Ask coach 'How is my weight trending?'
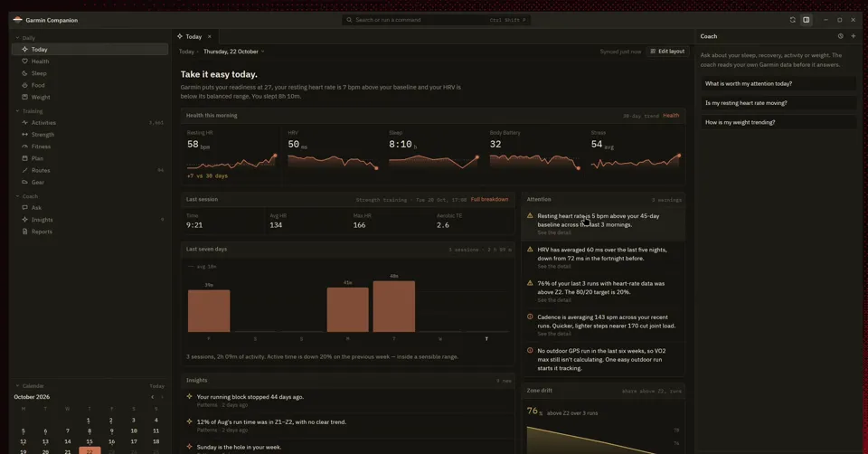Viewport: 868px width, 454px height. click(x=778, y=122)
